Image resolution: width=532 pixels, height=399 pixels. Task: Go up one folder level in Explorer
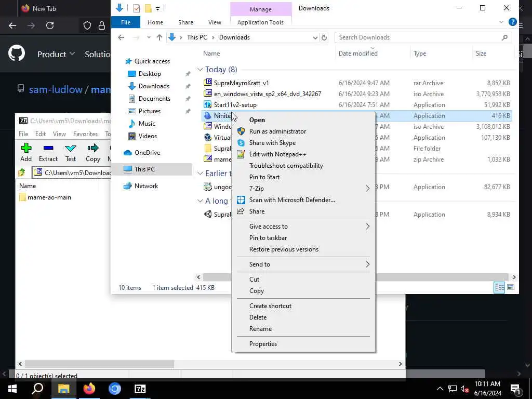(x=159, y=37)
